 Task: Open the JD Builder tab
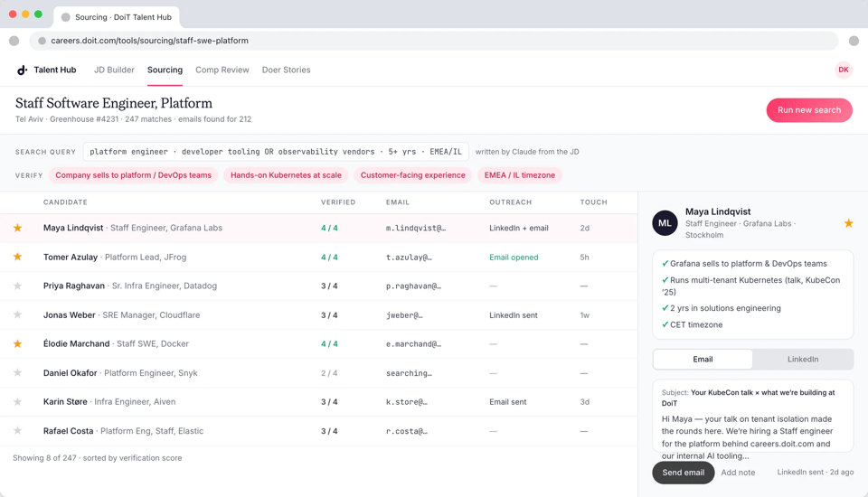tap(114, 70)
